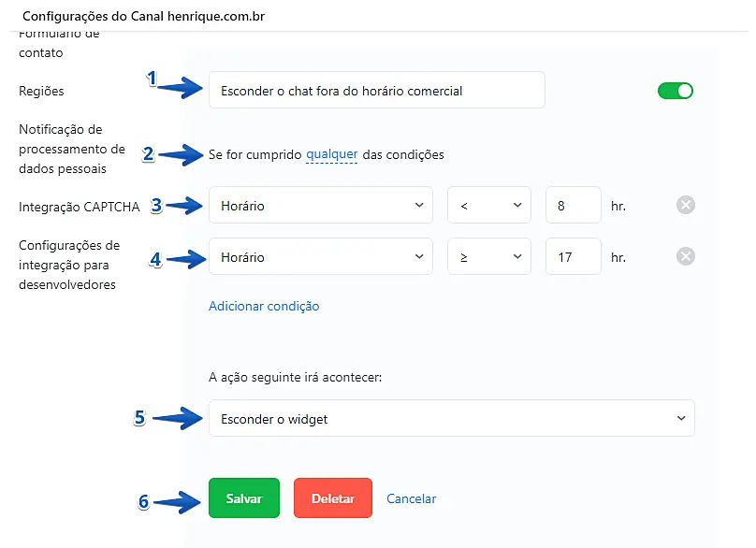Screen dimensions: 756x548
Task: Click the rule name input field
Action: click(376, 91)
